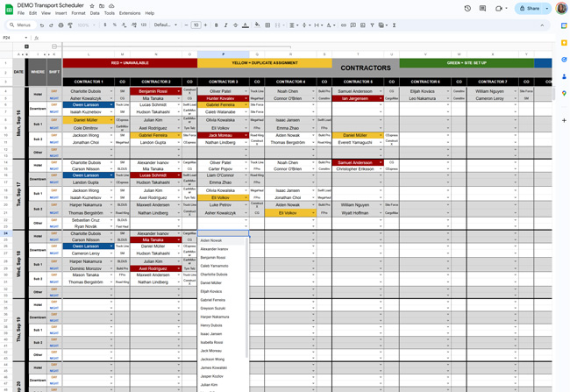The image size is (570, 392).
Task: Decrease the font size with minus
Action: point(186,25)
